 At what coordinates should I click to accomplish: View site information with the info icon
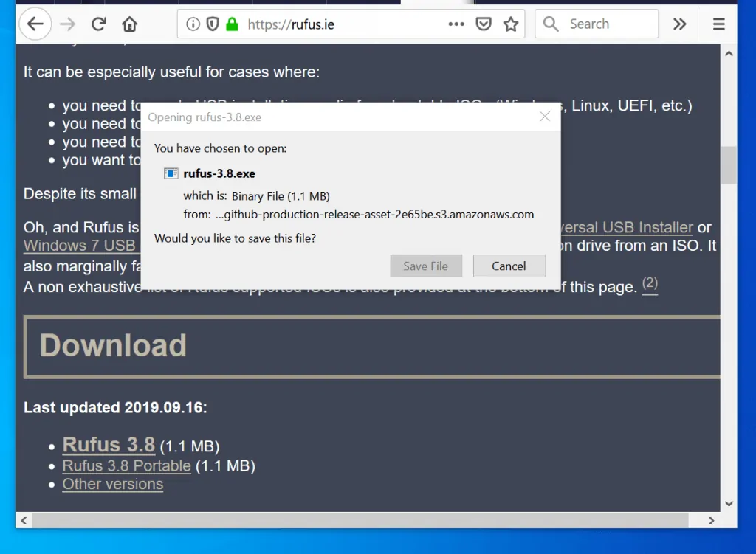click(x=191, y=23)
